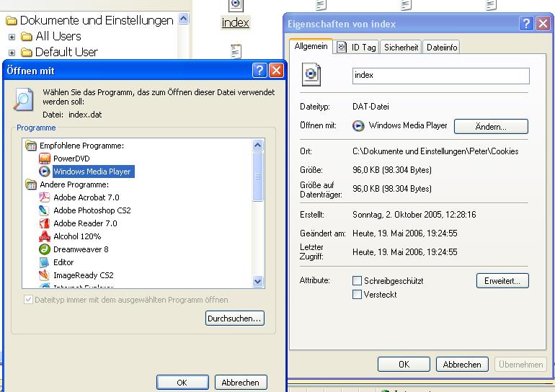Image resolution: width=555 pixels, height=392 pixels.
Task: Expand Default User tree node
Action: (12, 53)
